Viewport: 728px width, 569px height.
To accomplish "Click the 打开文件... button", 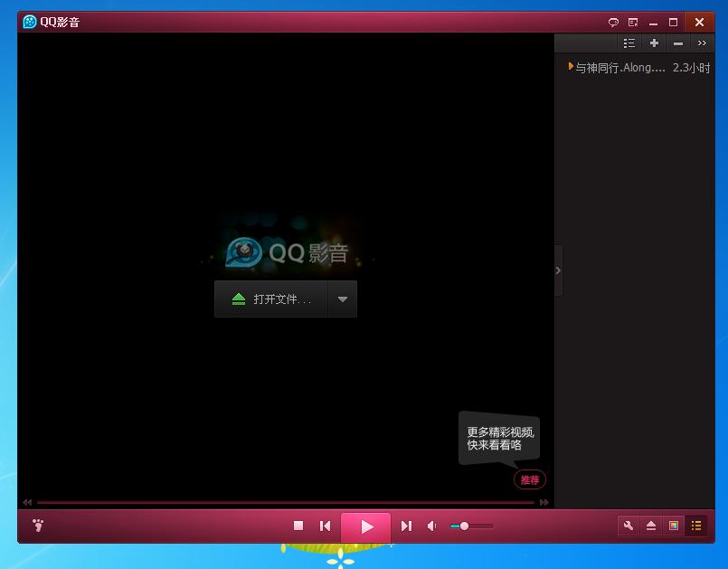I will tap(271, 299).
